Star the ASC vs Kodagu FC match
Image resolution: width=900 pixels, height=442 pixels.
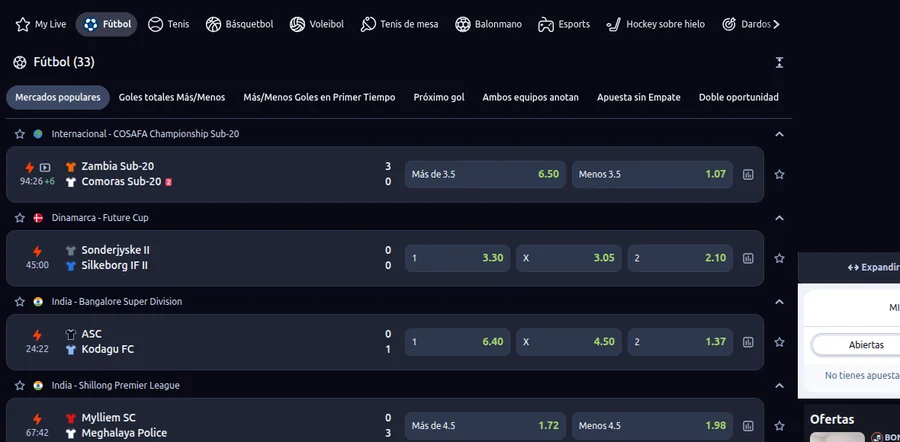tap(779, 342)
